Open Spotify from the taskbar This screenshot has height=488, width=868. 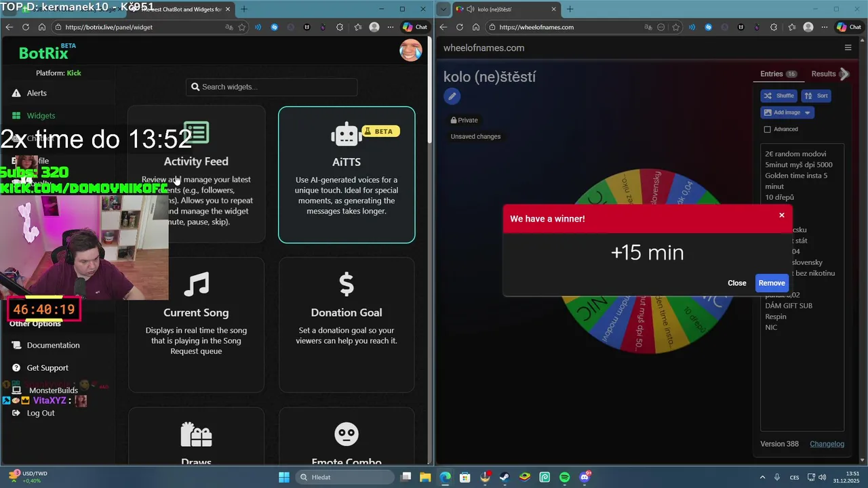click(x=565, y=477)
